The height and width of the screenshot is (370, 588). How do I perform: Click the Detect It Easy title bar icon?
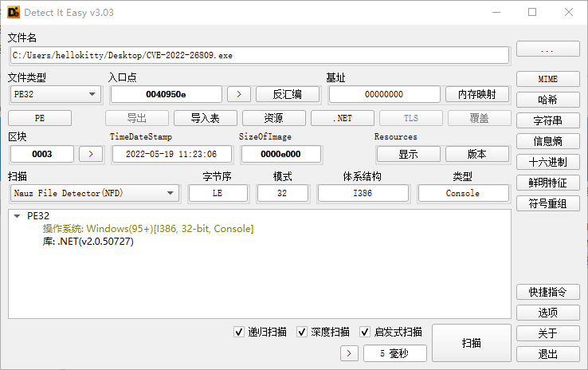pos(14,12)
